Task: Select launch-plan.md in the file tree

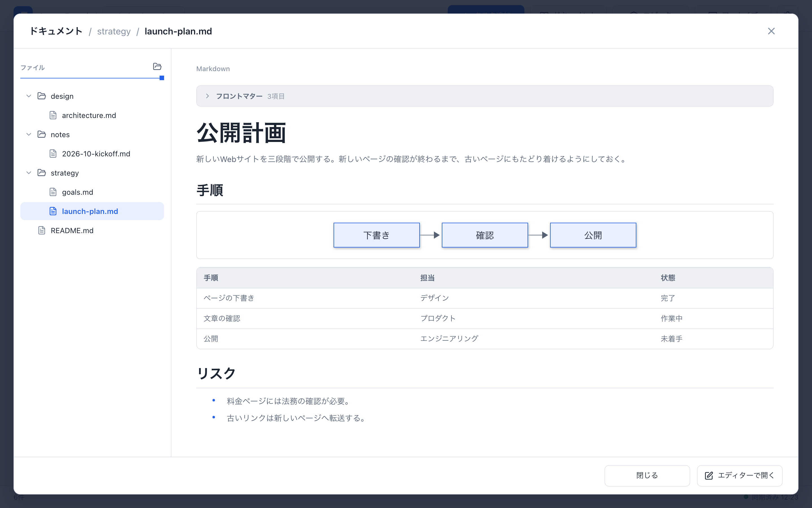Action: pos(92,211)
